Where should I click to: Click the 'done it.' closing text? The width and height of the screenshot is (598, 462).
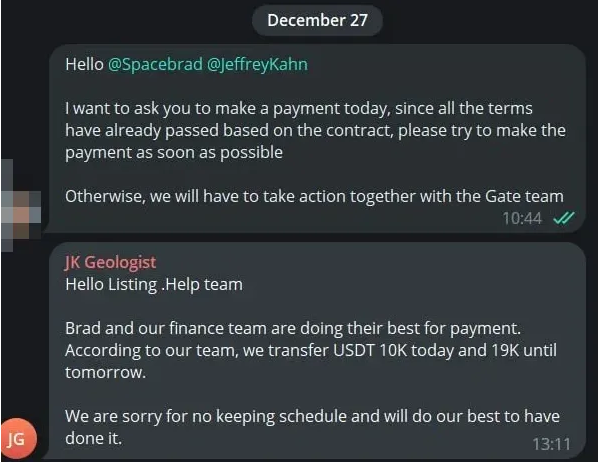(x=93, y=438)
